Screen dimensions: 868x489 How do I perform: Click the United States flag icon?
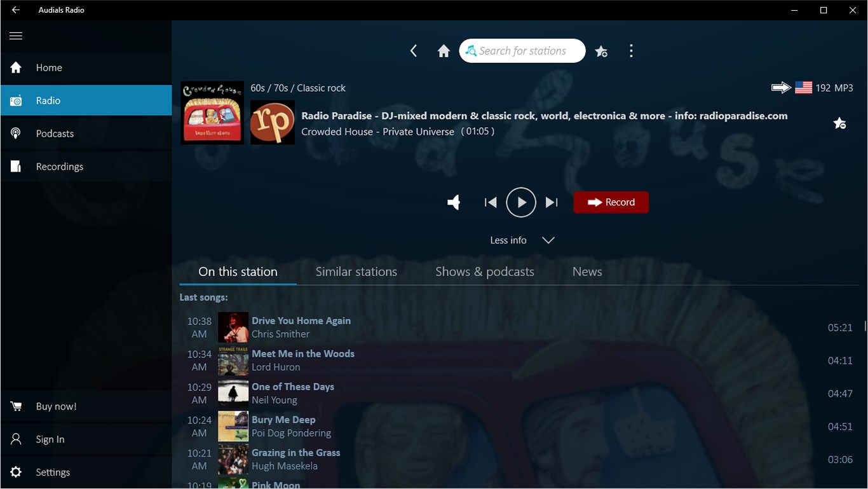804,88
